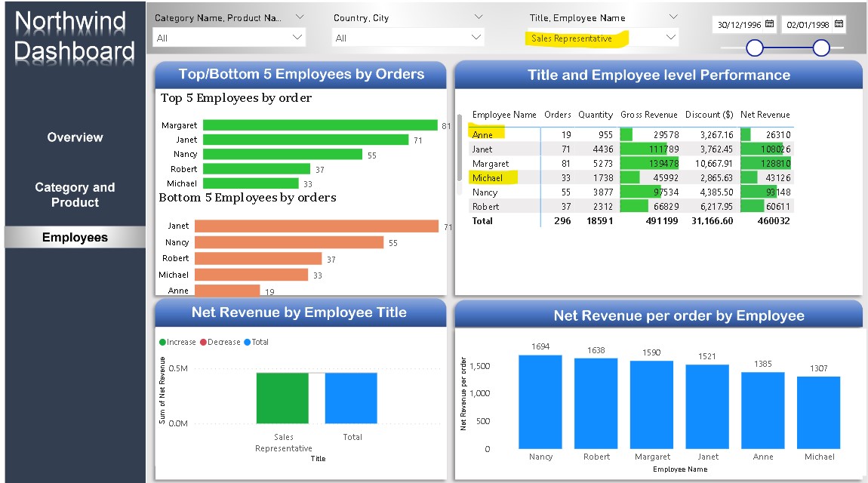Open the start date calendar picker
The height and width of the screenshot is (483, 868).
pyautogui.click(x=771, y=24)
